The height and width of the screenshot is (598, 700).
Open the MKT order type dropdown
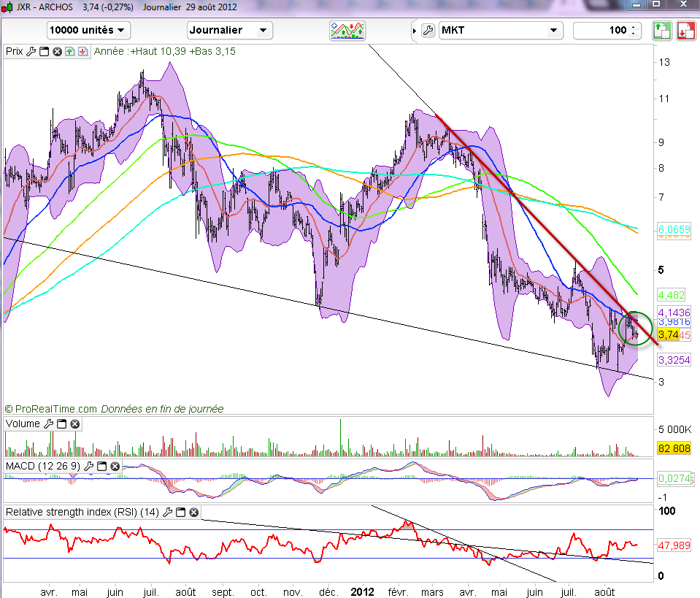(x=501, y=31)
